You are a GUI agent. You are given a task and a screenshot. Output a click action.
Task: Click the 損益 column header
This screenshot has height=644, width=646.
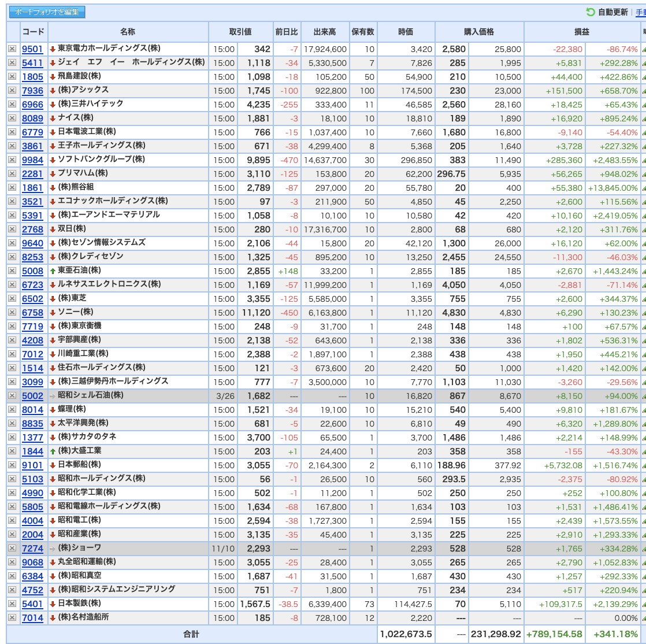(582, 32)
